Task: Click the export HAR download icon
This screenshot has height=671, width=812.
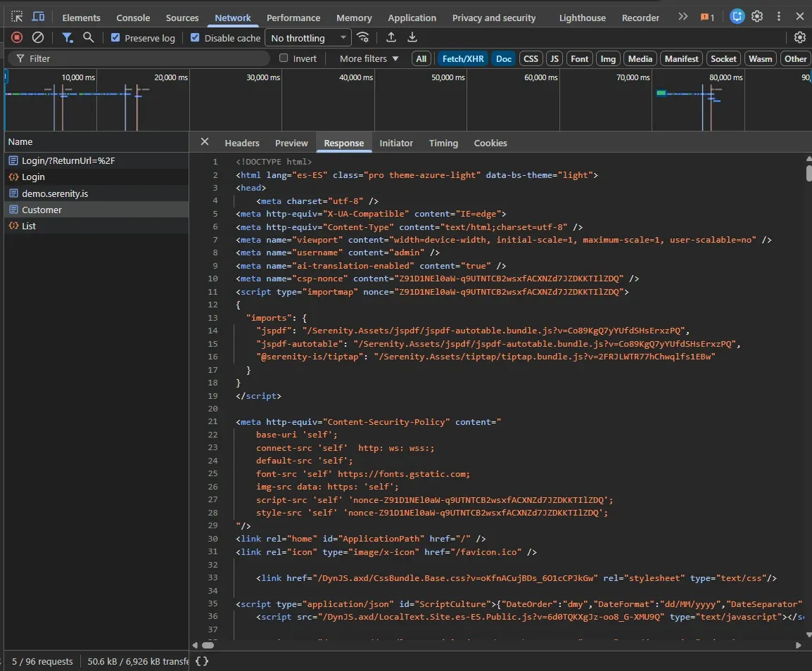Action: click(x=412, y=37)
